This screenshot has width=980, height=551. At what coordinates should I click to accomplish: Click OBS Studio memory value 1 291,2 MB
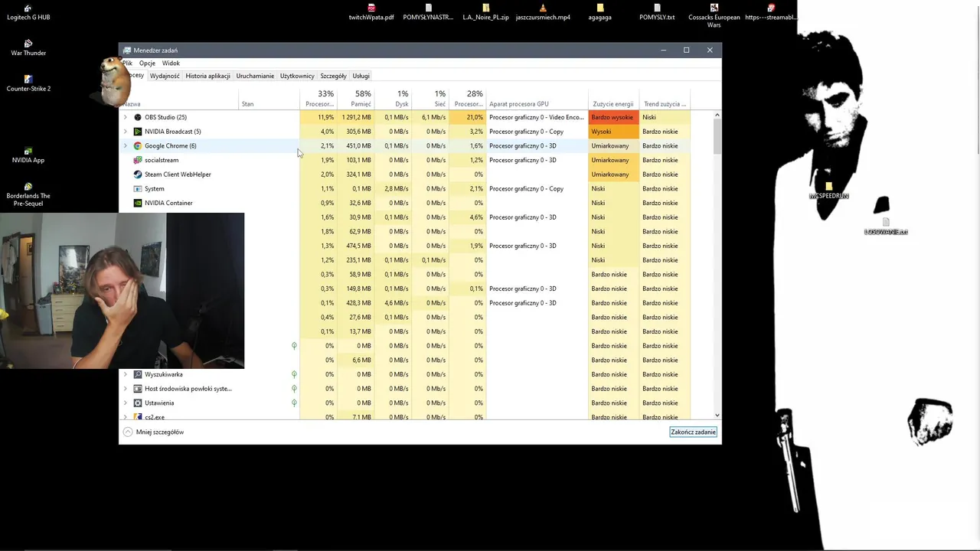[x=355, y=117]
